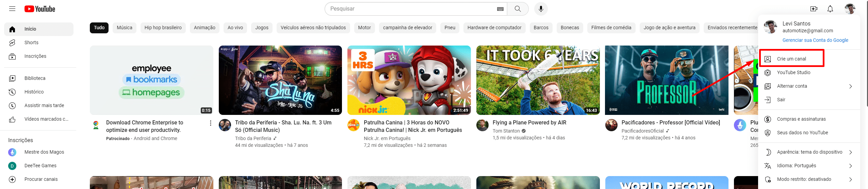Select Enviados recentemente chip
Screen dimensions: 868x189
tap(732, 28)
